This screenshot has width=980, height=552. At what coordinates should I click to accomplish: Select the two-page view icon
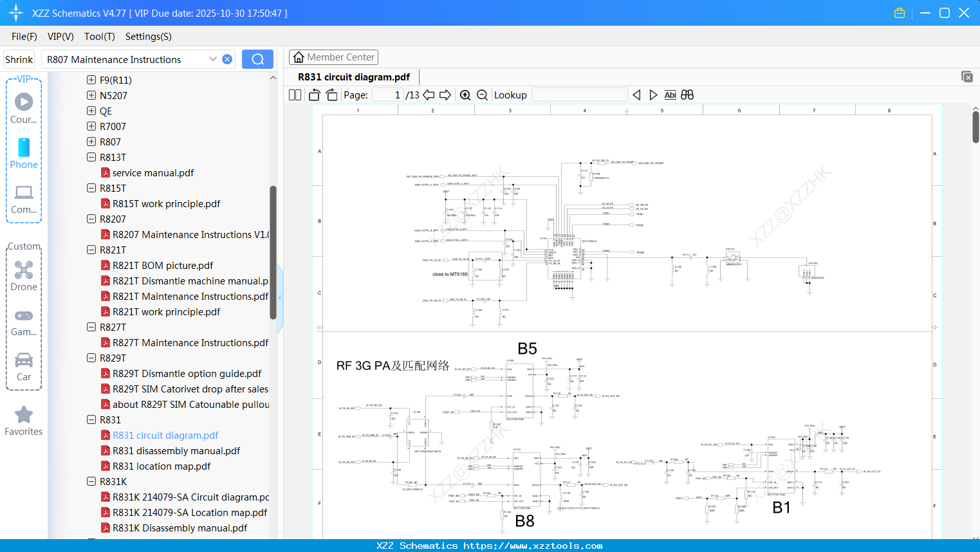(294, 95)
